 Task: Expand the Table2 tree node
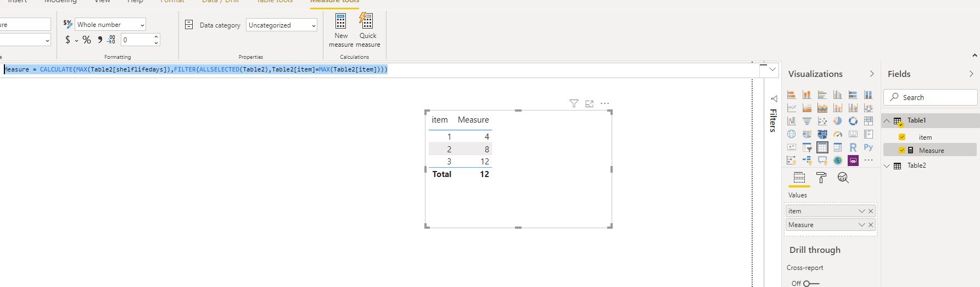point(887,165)
